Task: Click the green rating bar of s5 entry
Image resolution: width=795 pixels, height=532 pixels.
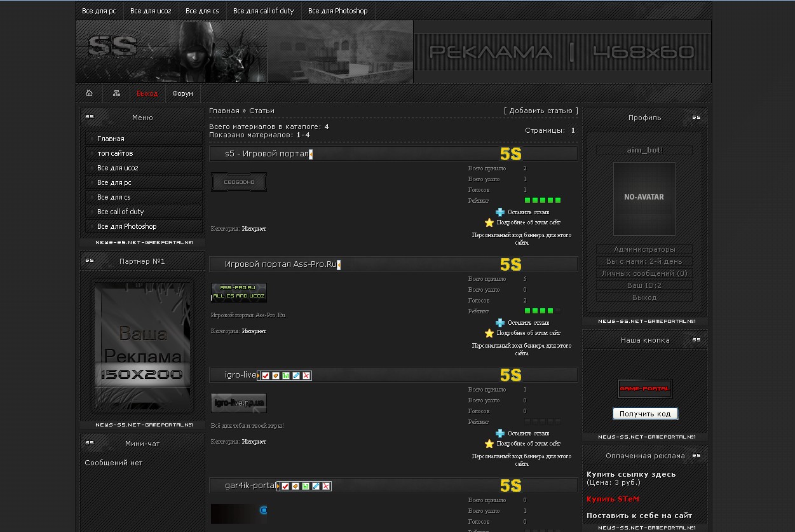Action: (x=542, y=201)
